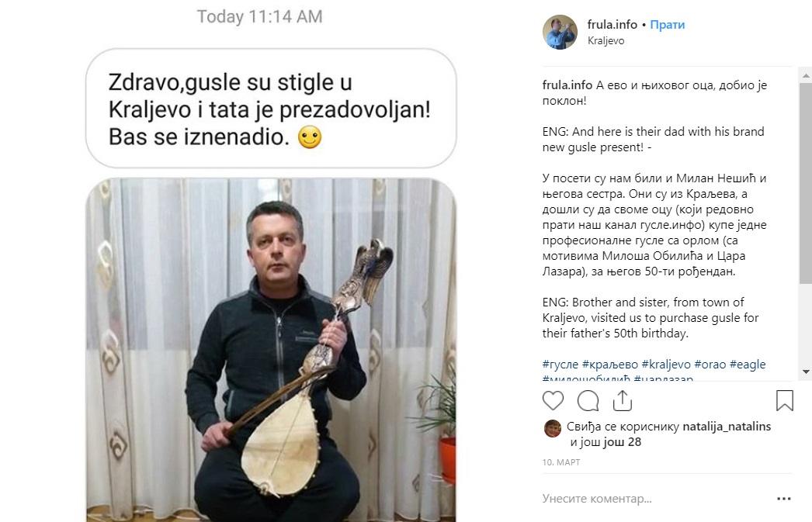This screenshot has height=522, width=812.
Task: Open the frula.info profile picture
Action: click(x=560, y=32)
